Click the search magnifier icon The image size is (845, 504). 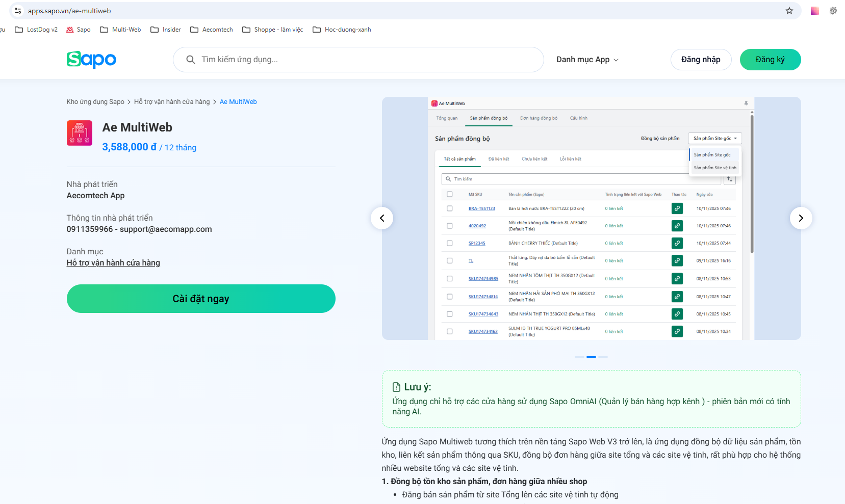point(191,60)
